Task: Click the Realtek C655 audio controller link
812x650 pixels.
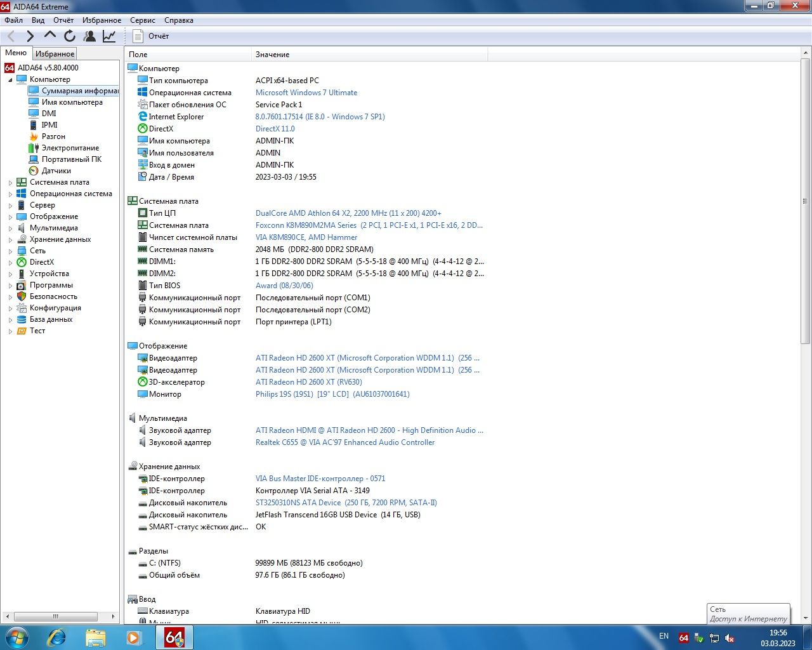Action: pyautogui.click(x=345, y=442)
